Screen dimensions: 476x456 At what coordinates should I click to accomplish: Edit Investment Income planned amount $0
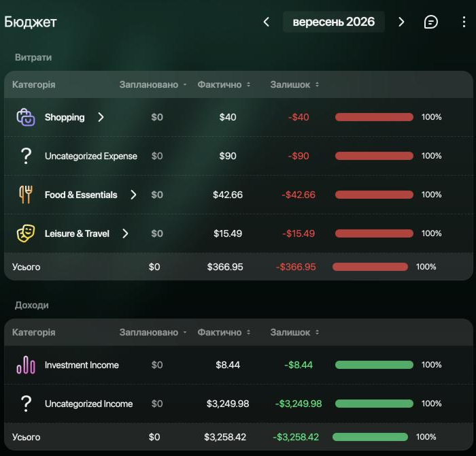point(157,365)
